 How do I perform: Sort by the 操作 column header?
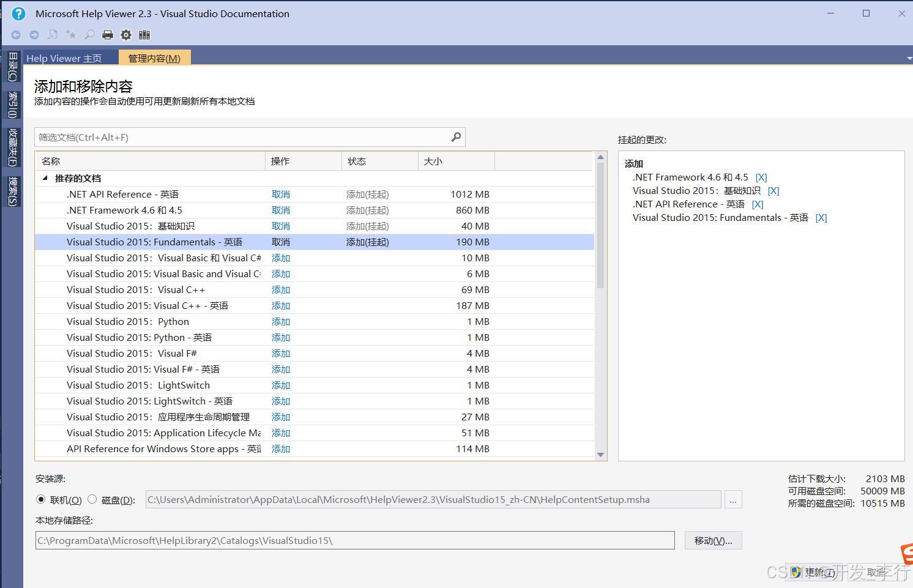(304, 161)
